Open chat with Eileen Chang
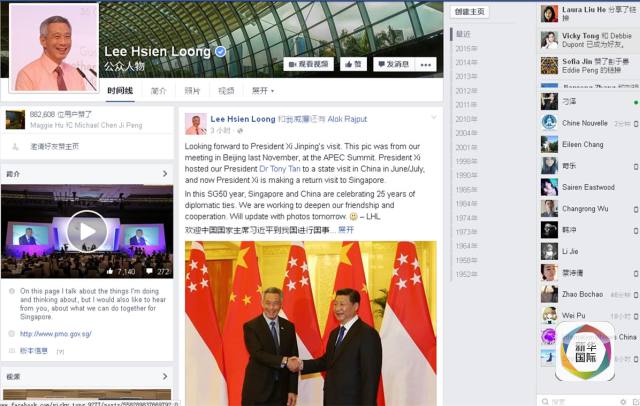 point(588,144)
